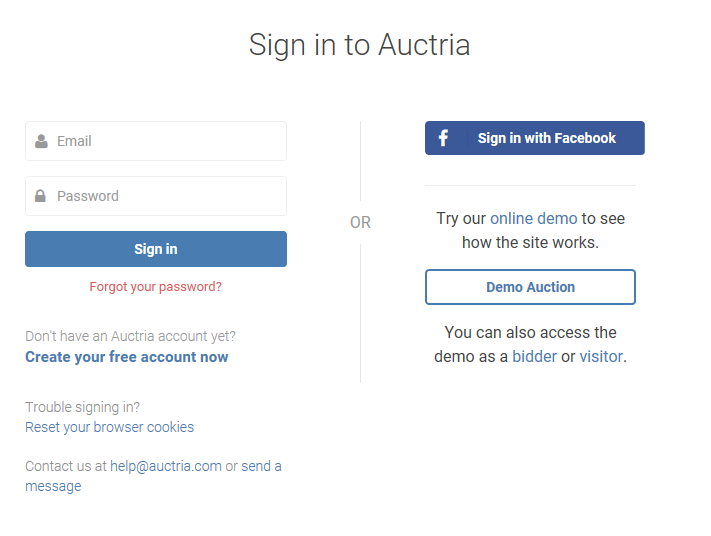This screenshot has height=536, width=711.
Task: Open the Demo Auction
Action: coord(530,287)
